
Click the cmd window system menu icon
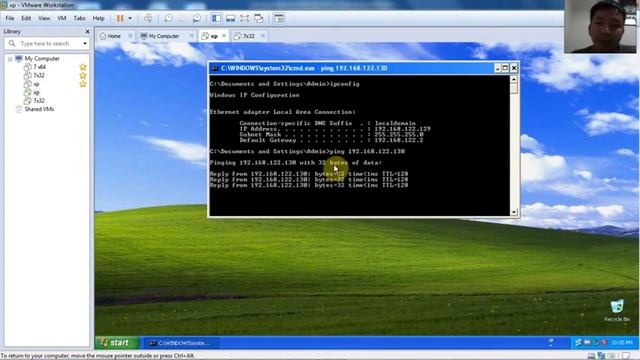tap(215, 68)
